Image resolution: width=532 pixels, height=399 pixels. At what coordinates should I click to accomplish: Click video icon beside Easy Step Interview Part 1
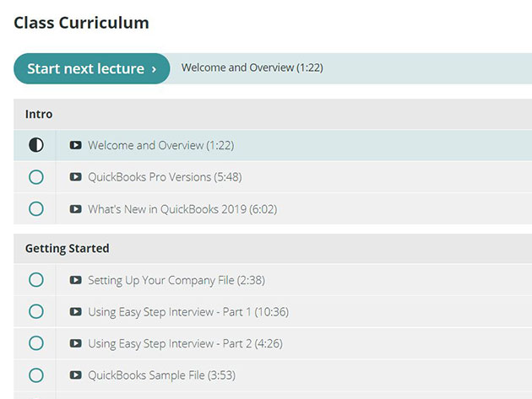click(75, 311)
